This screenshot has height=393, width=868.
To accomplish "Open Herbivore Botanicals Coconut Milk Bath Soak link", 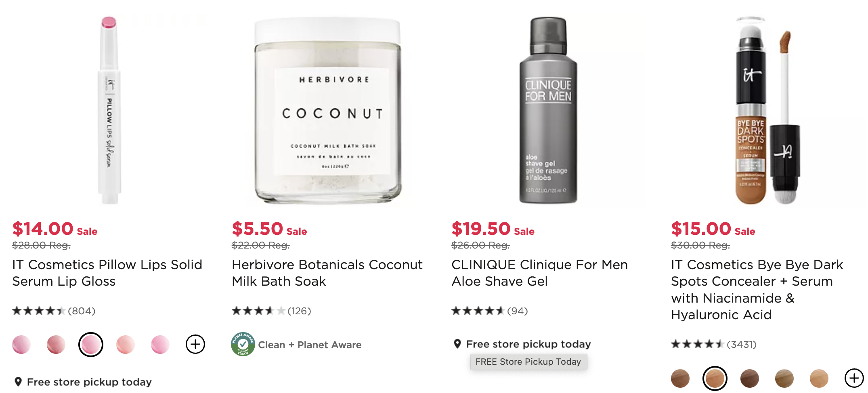I will coord(327,273).
